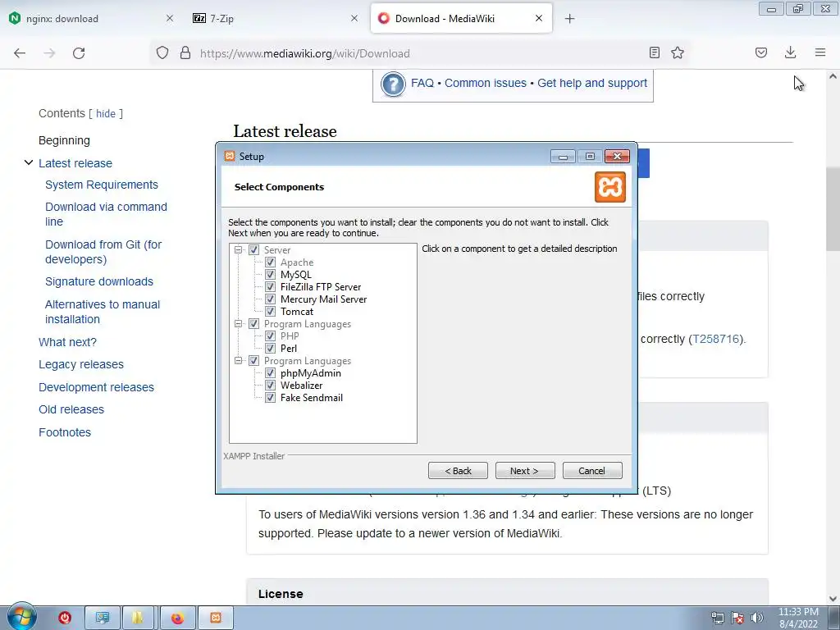
Task: Click the XAMPP logo in Setup dialog
Action: (610, 187)
